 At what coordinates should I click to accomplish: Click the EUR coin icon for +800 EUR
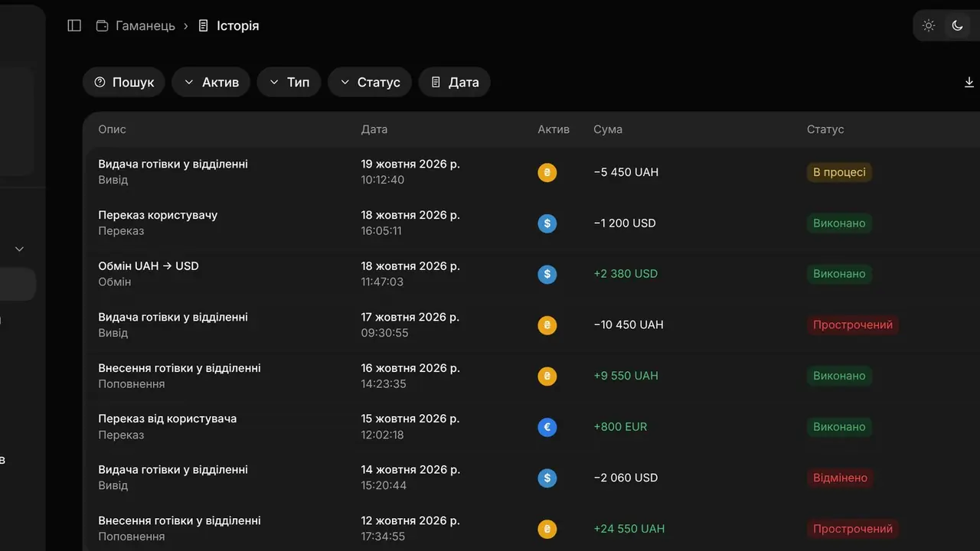[547, 427]
